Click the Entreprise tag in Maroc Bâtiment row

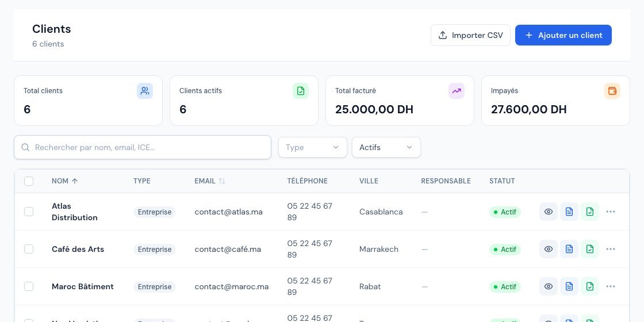[155, 287]
